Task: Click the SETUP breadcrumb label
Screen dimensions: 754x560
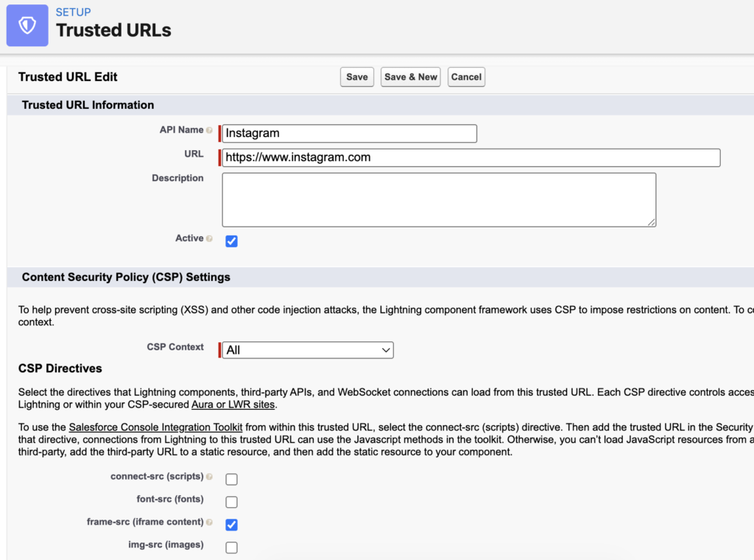Action: pyautogui.click(x=71, y=12)
